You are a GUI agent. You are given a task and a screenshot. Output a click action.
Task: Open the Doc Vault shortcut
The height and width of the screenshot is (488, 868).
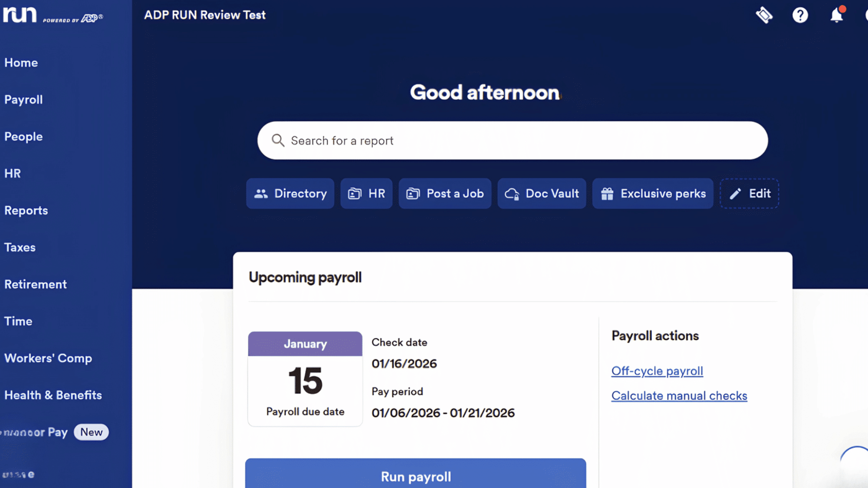coord(542,193)
